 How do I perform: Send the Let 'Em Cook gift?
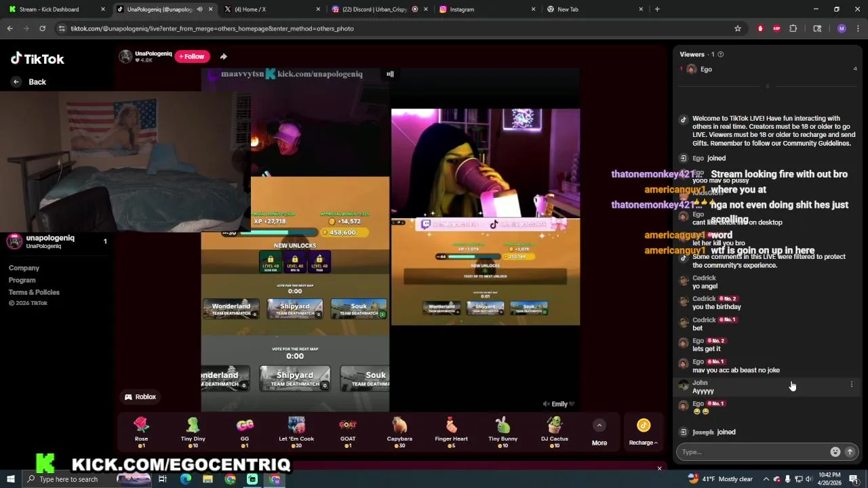pos(296,432)
